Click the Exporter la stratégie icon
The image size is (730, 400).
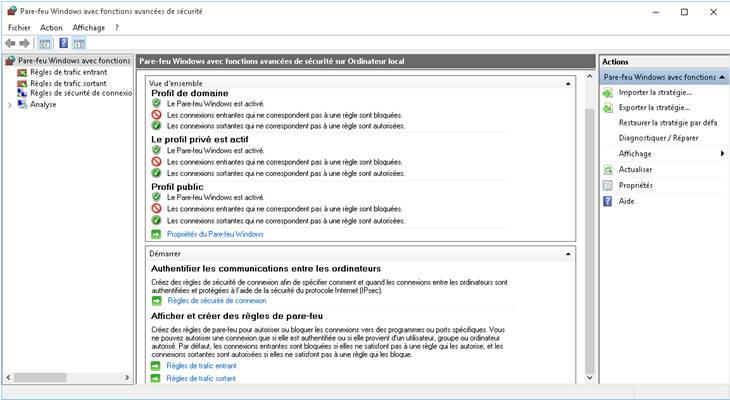point(608,108)
